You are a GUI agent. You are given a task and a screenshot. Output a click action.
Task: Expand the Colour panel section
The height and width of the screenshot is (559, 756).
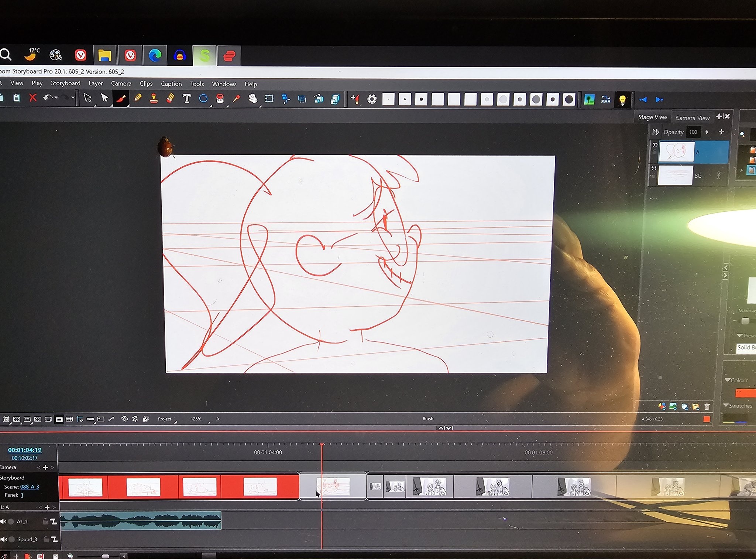(x=728, y=380)
